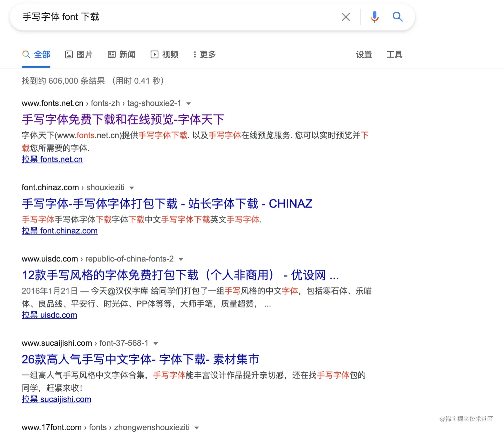Screen dimensions: 504x433
Task: Switch to the 图片 images tab
Action: tap(79, 55)
